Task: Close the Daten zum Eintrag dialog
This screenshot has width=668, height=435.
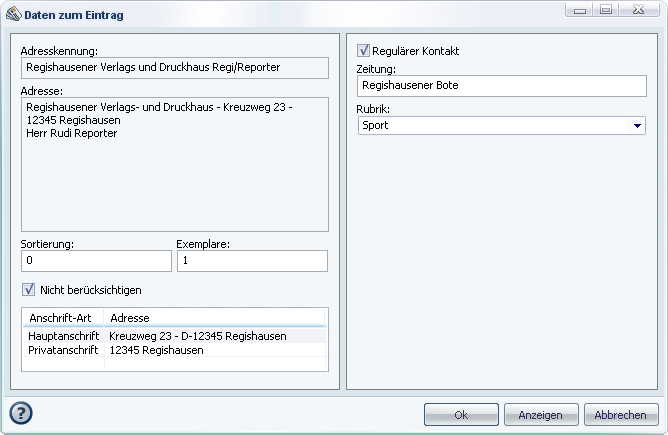Action: point(639,9)
